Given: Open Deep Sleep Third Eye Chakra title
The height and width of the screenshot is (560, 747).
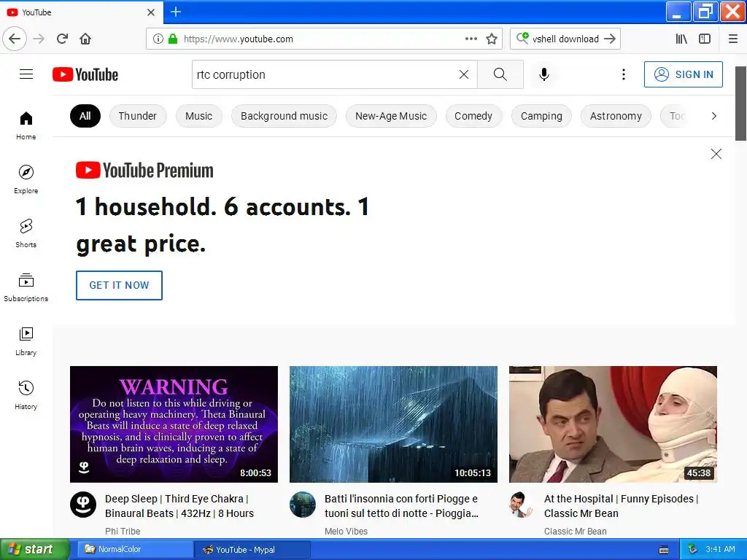Looking at the screenshot, I should pos(179,506).
